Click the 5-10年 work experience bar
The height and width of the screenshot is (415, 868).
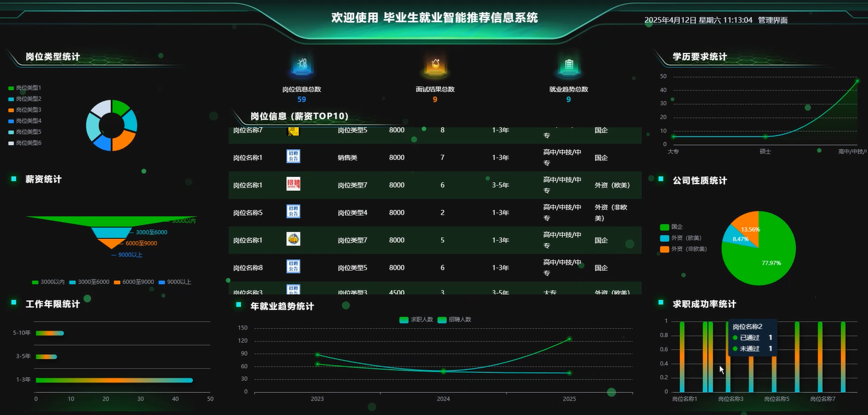[x=49, y=333]
